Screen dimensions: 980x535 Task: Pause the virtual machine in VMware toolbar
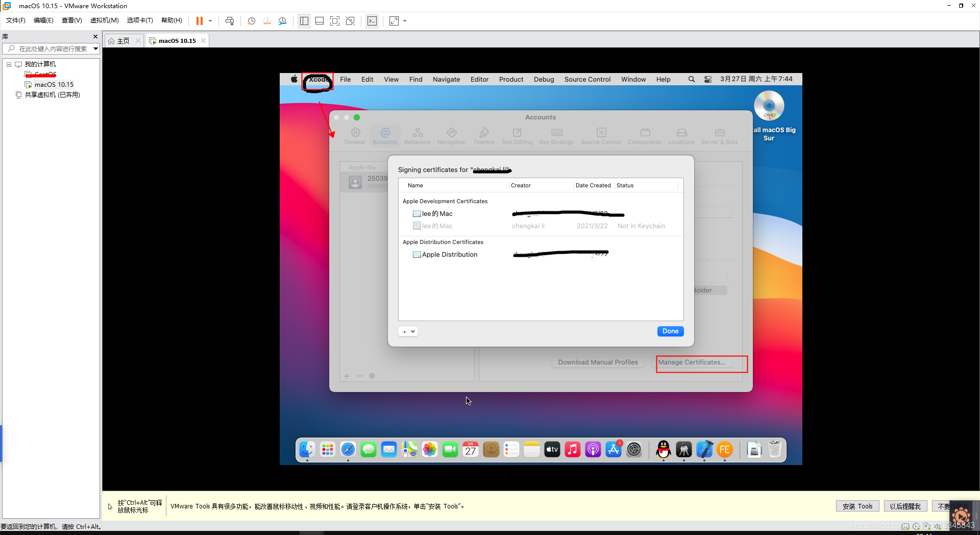200,21
